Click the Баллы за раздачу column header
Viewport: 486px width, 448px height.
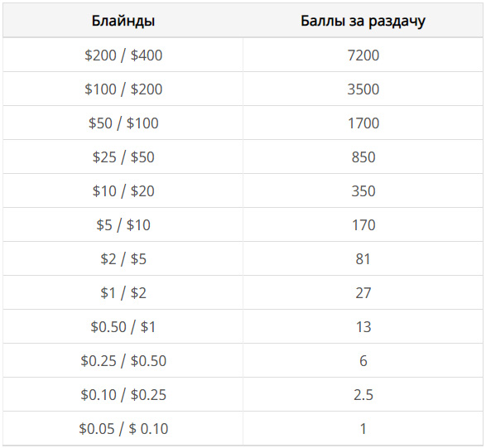coord(363,21)
